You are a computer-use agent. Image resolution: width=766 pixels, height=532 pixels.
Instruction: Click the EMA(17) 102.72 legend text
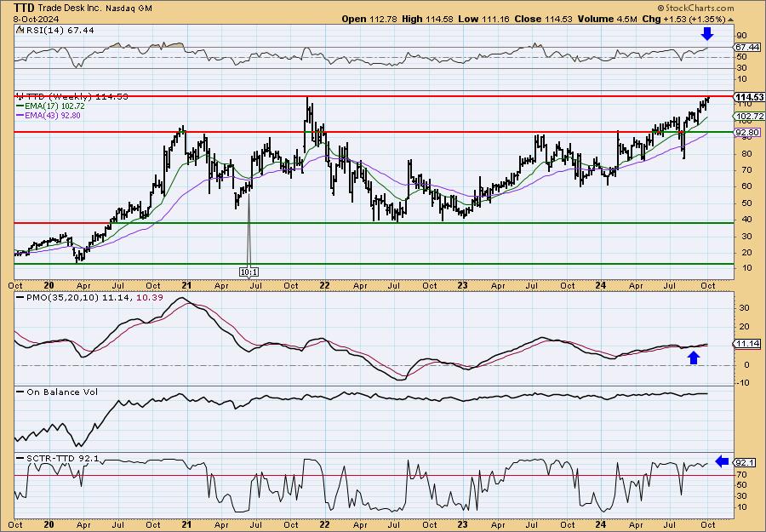54,106
